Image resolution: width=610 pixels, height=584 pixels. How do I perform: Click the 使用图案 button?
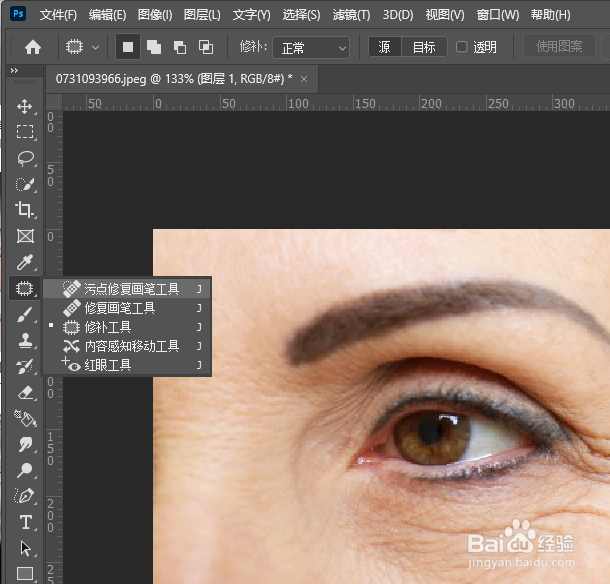tap(559, 47)
